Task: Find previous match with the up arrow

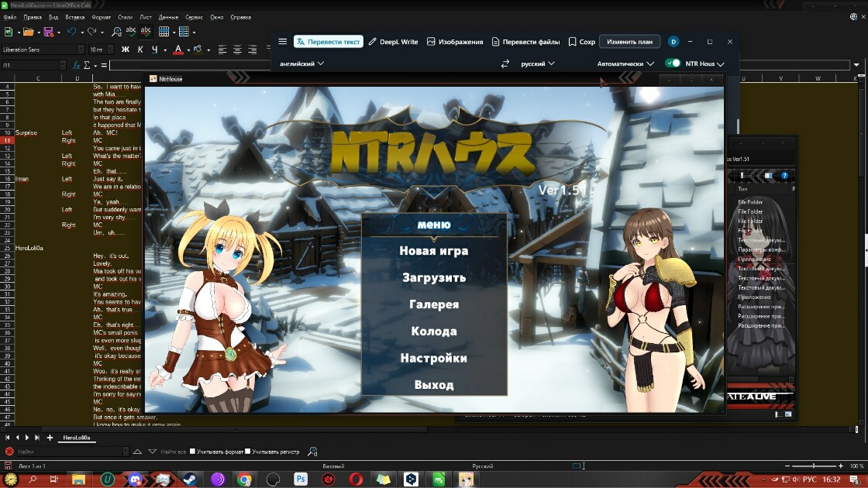Action: [x=137, y=452]
